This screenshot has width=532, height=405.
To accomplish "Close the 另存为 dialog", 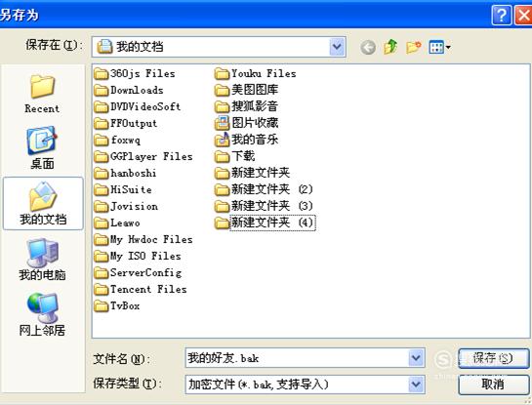I will pos(524,15).
